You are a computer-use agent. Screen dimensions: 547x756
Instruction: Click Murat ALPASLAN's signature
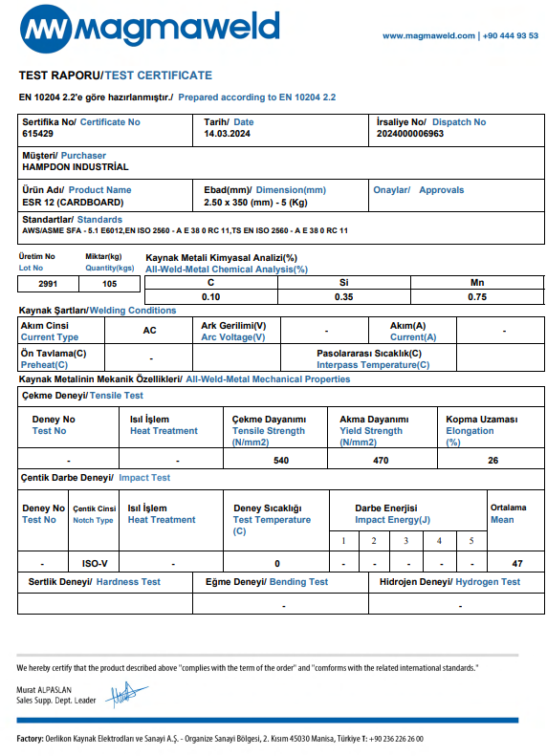click(126, 694)
